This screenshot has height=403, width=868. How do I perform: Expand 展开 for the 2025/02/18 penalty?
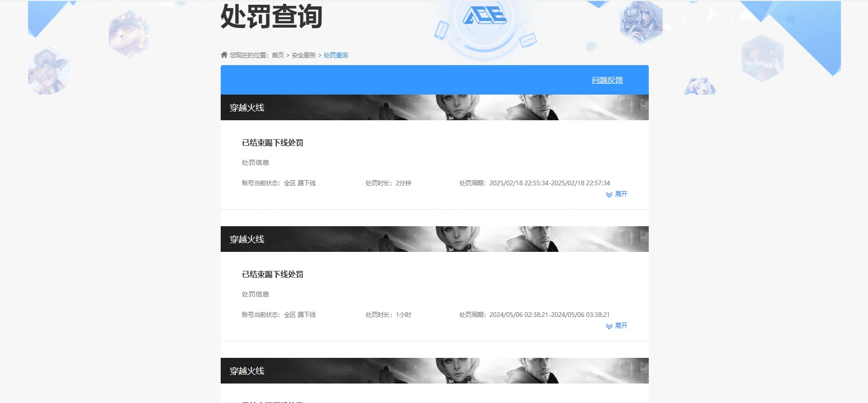click(x=617, y=194)
